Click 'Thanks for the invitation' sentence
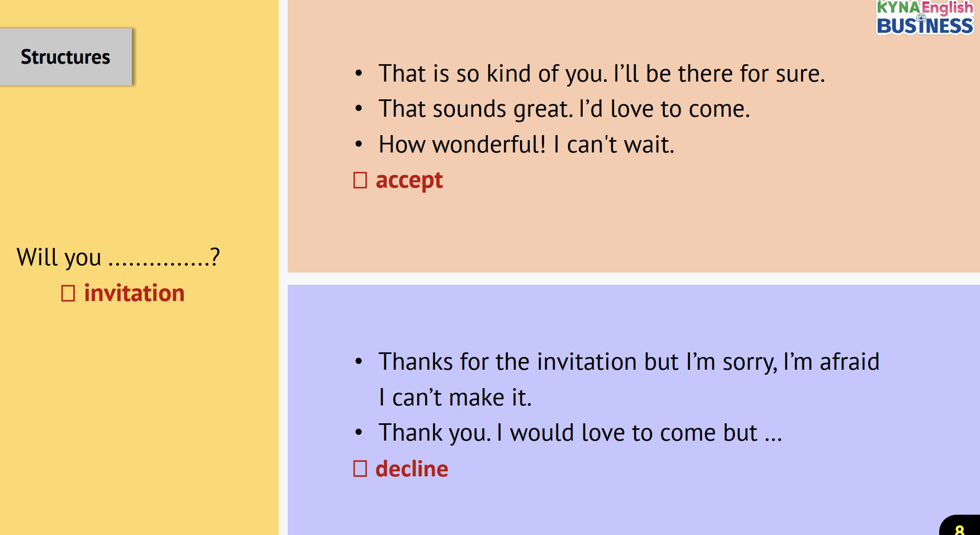Image resolution: width=980 pixels, height=535 pixels. (x=629, y=362)
